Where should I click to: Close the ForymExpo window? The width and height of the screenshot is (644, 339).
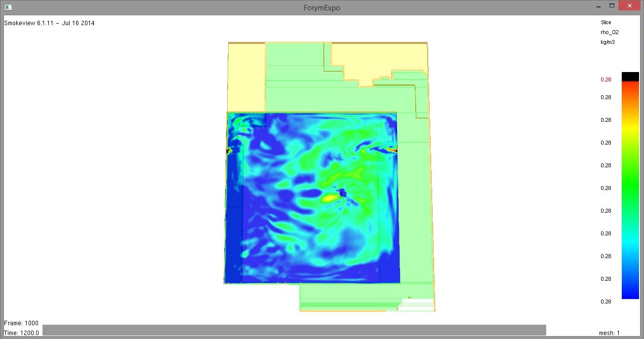point(630,6)
